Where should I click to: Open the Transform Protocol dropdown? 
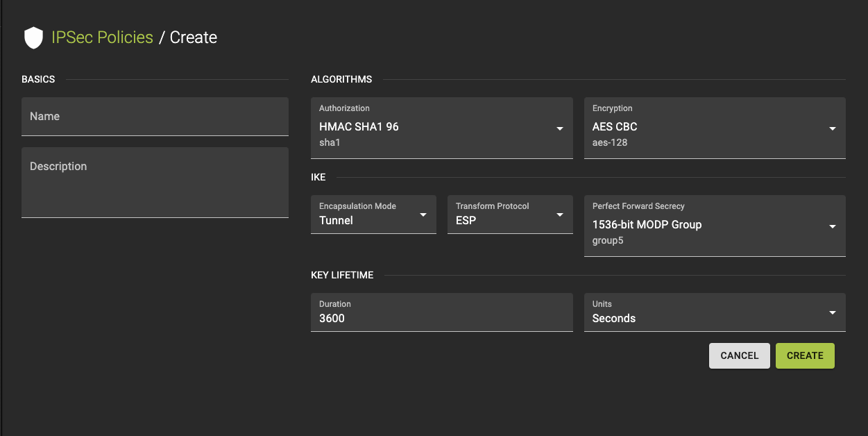tap(510, 215)
